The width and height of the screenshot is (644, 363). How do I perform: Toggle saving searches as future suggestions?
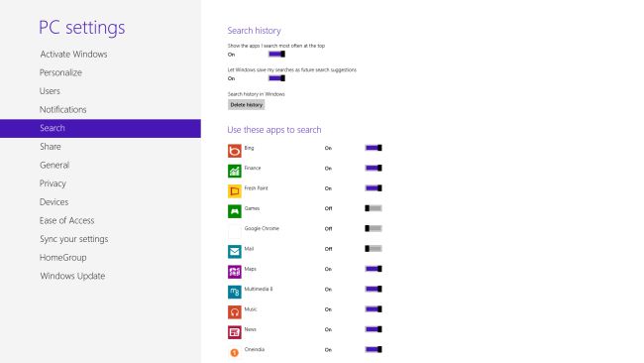pyautogui.click(x=276, y=78)
